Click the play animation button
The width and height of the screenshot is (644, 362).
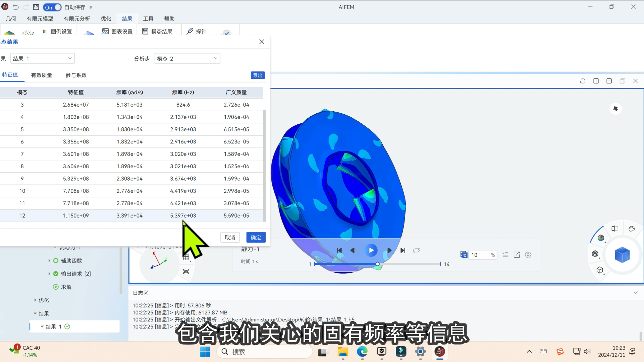[x=371, y=250]
